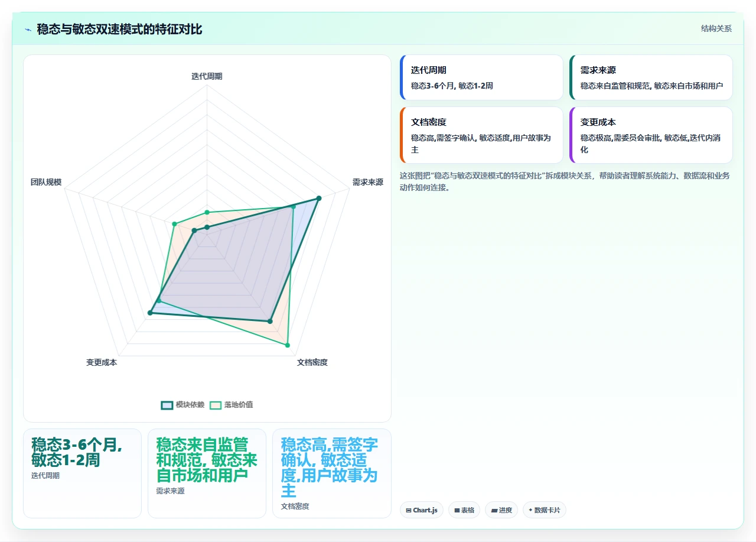Open the 稳态来自监管和规范 stat card
The image size is (756, 542).
[x=207, y=473]
